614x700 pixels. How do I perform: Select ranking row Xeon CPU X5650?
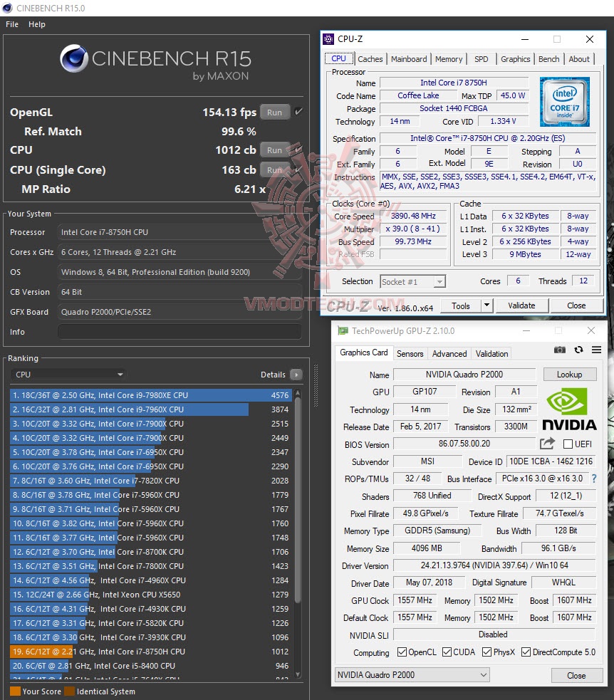point(151,595)
